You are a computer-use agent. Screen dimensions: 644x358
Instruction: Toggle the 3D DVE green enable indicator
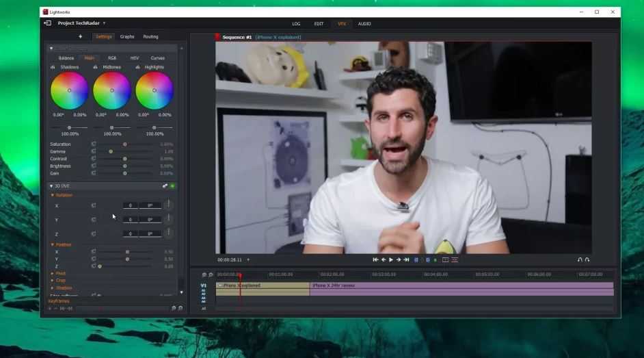click(x=172, y=186)
